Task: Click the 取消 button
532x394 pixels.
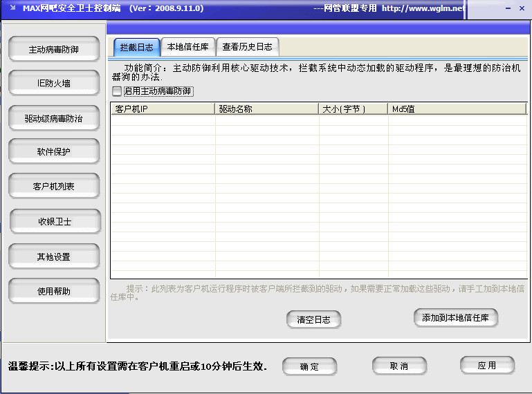Action: 399,366
